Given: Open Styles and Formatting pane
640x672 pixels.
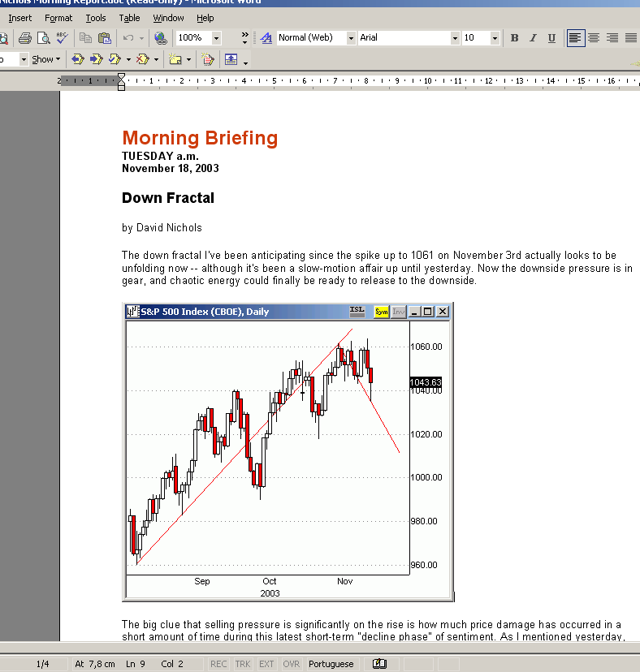Looking at the screenshot, I should pyautogui.click(x=266, y=38).
